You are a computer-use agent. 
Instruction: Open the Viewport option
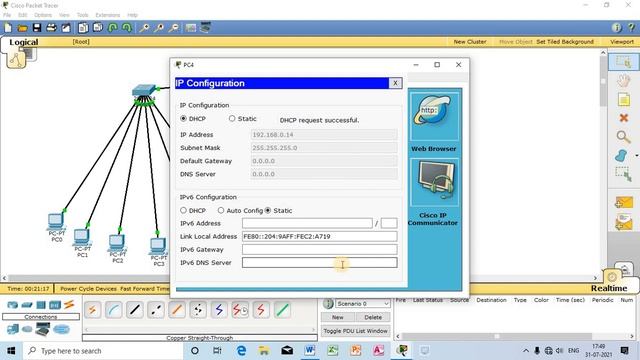(x=622, y=42)
